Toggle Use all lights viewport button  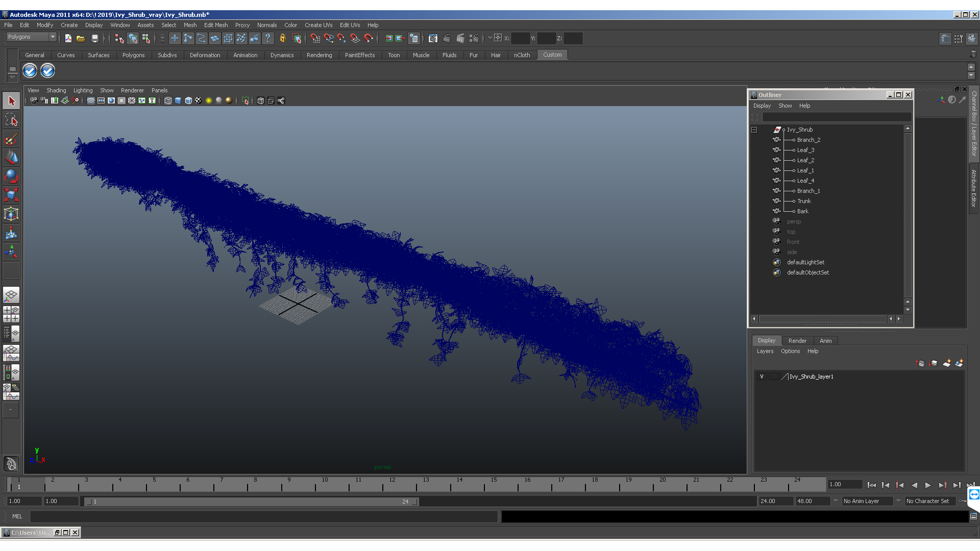[208, 101]
